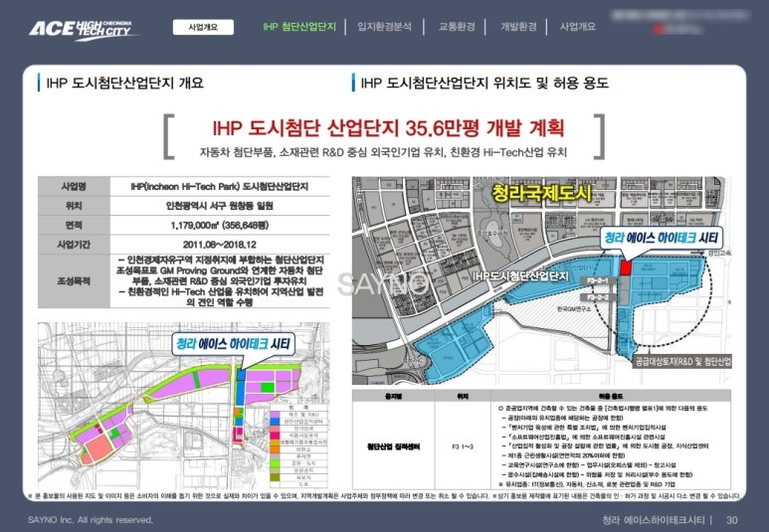Click the 한국GM연구소 label on the map
The image size is (769, 532).
click(574, 309)
